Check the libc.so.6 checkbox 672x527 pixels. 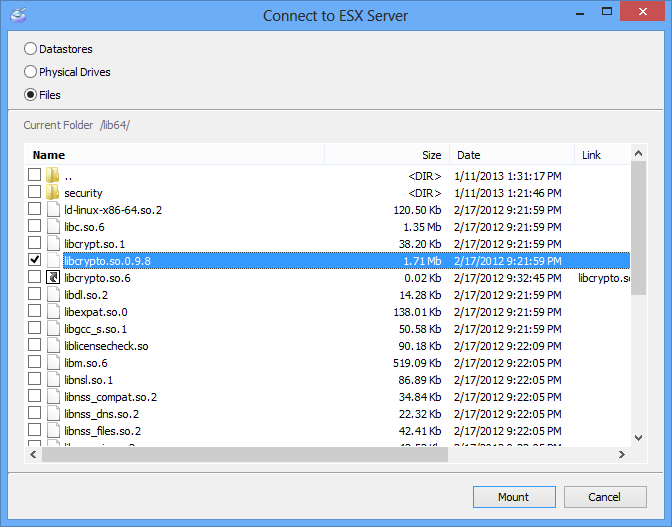point(34,226)
